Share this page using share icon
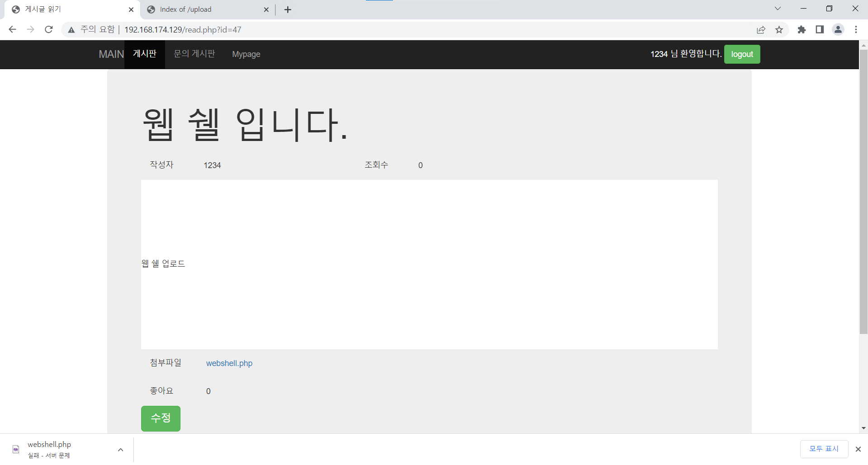Viewport: 868px width, 465px height. (x=761, y=30)
